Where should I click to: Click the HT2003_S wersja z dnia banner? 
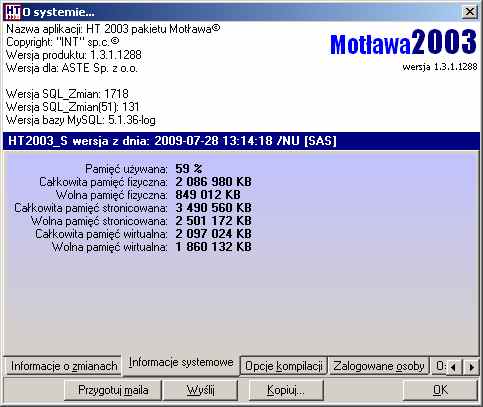[x=241, y=140]
